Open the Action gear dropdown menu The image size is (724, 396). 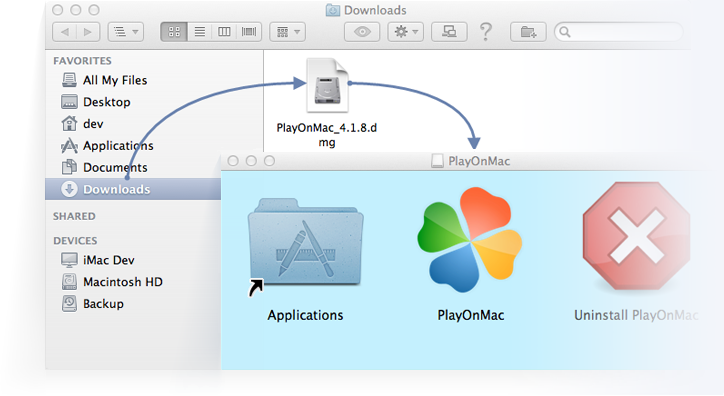tap(405, 32)
